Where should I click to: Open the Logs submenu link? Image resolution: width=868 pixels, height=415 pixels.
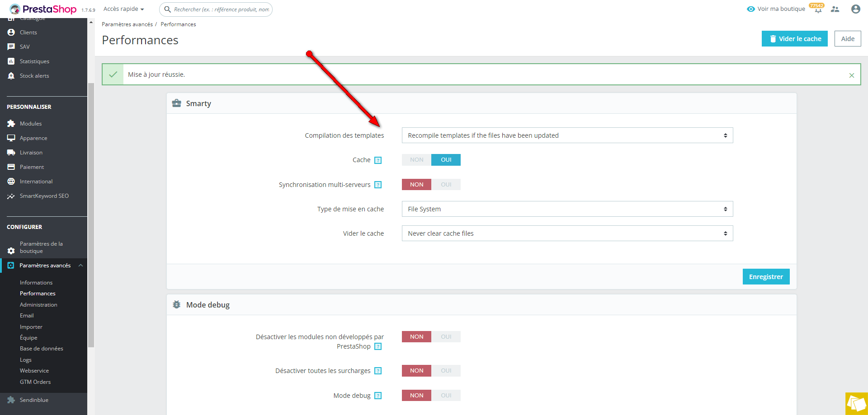[x=26, y=360]
